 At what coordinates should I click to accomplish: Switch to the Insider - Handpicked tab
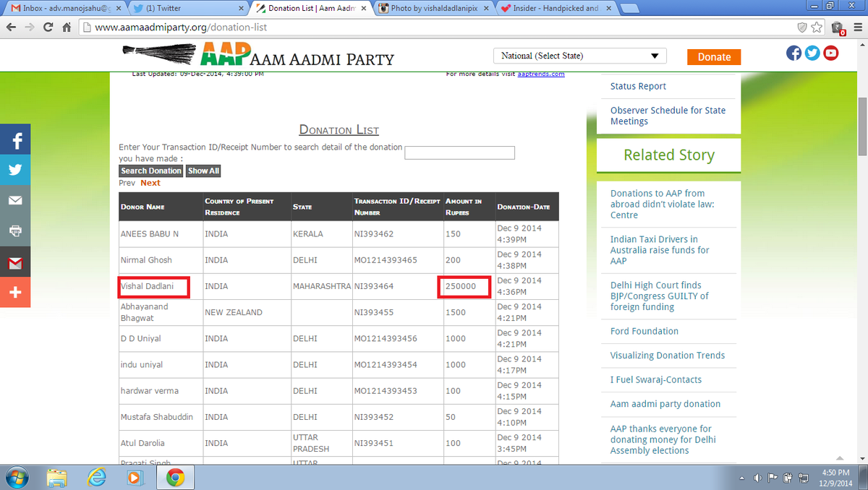(556, 8)
